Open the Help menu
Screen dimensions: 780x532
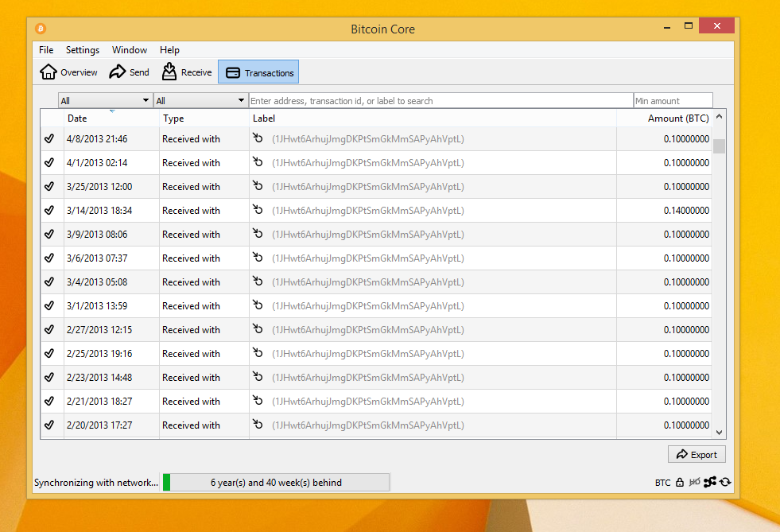(169, 50)
